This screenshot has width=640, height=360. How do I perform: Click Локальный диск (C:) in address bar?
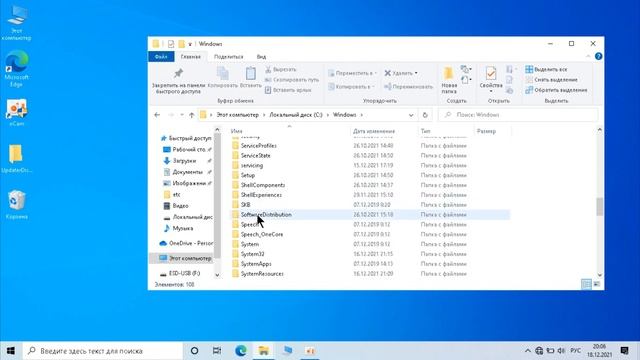pos(296,115)
